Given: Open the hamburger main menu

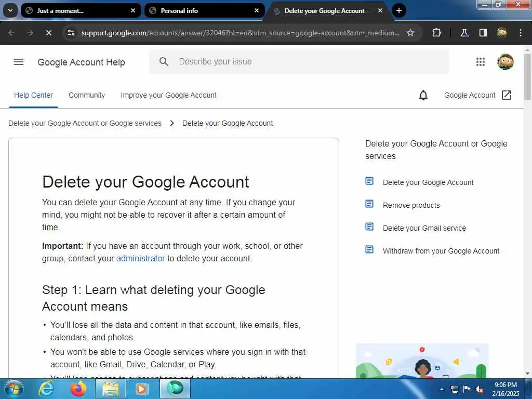Looking at the screenshot, I should pos(19,62).
